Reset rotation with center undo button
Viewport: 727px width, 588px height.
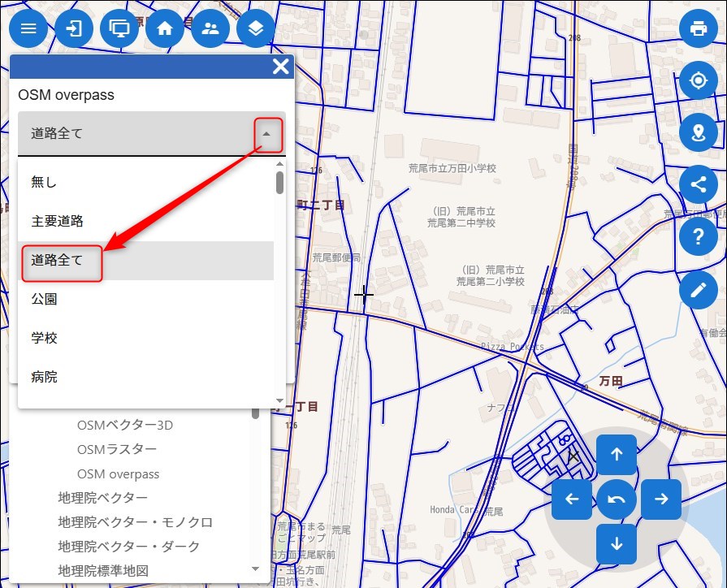point(617,499)
